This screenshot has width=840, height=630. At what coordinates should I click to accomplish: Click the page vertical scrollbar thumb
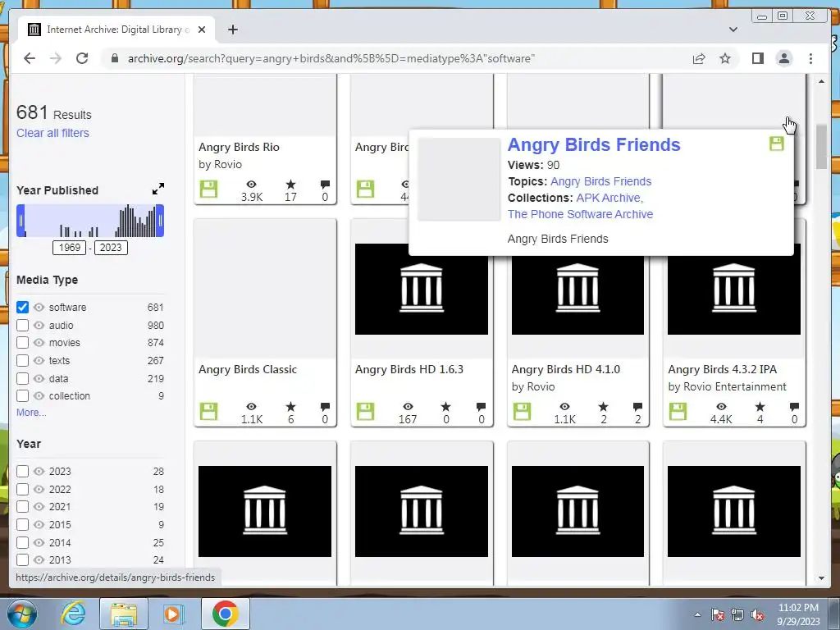click(x=821, y=147)
